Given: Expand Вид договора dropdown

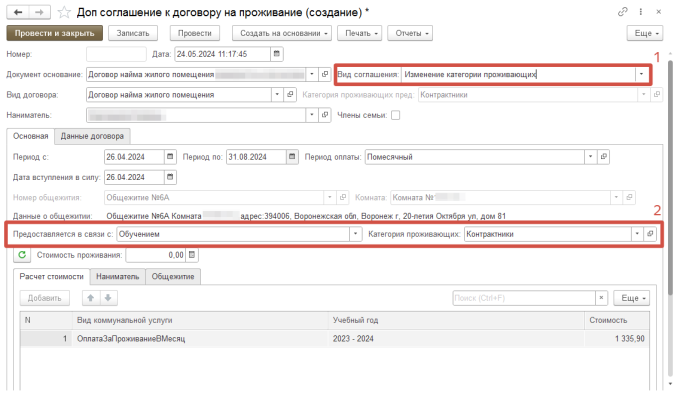Looking at the screenshot, I should 277,95.
